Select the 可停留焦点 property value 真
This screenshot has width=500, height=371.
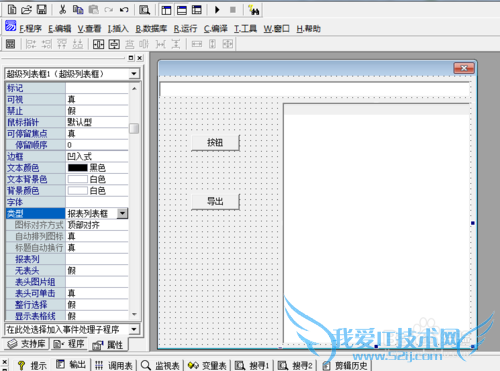pos(97,134)
